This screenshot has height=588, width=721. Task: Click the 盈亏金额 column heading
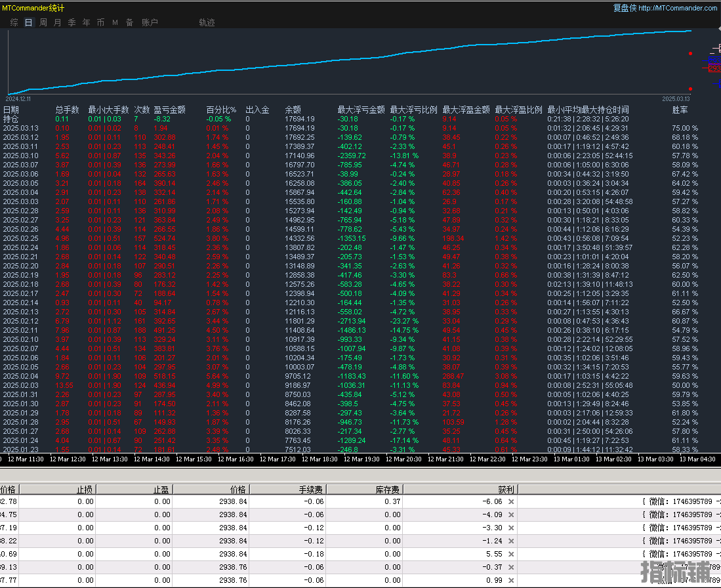point(170,110)
